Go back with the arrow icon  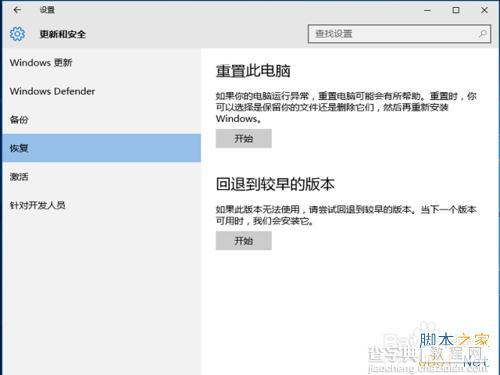pyautogui.click(x=17, y=10)
